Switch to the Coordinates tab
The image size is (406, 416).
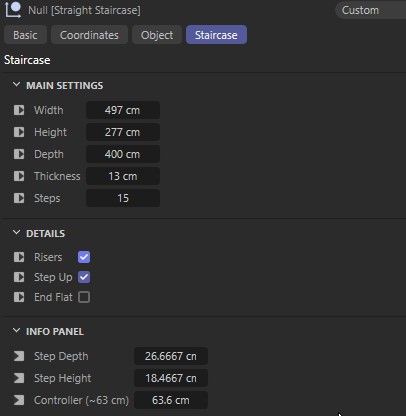pos(89,35)
